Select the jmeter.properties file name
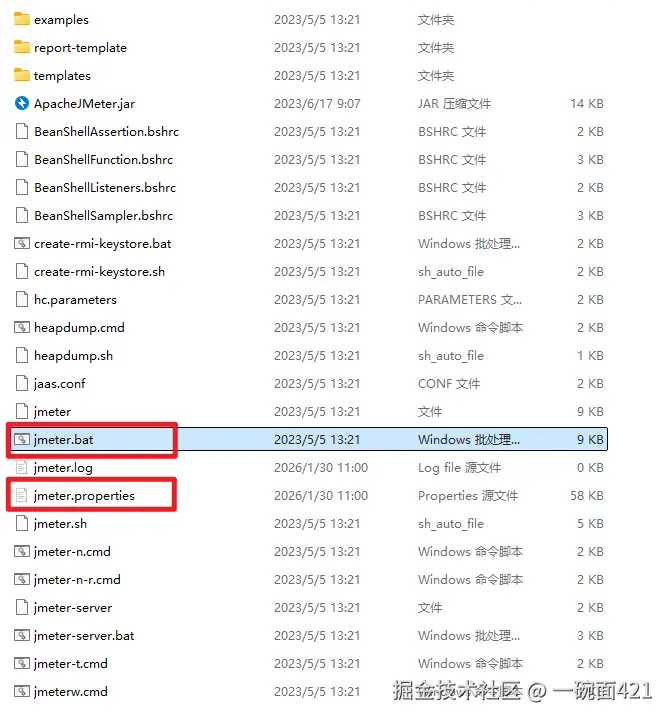 84,496
